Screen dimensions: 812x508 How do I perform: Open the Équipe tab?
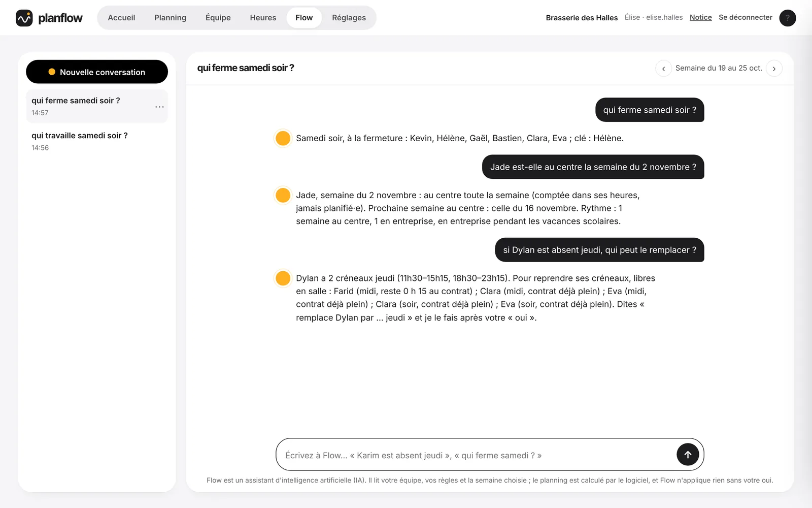coord(218,18)
